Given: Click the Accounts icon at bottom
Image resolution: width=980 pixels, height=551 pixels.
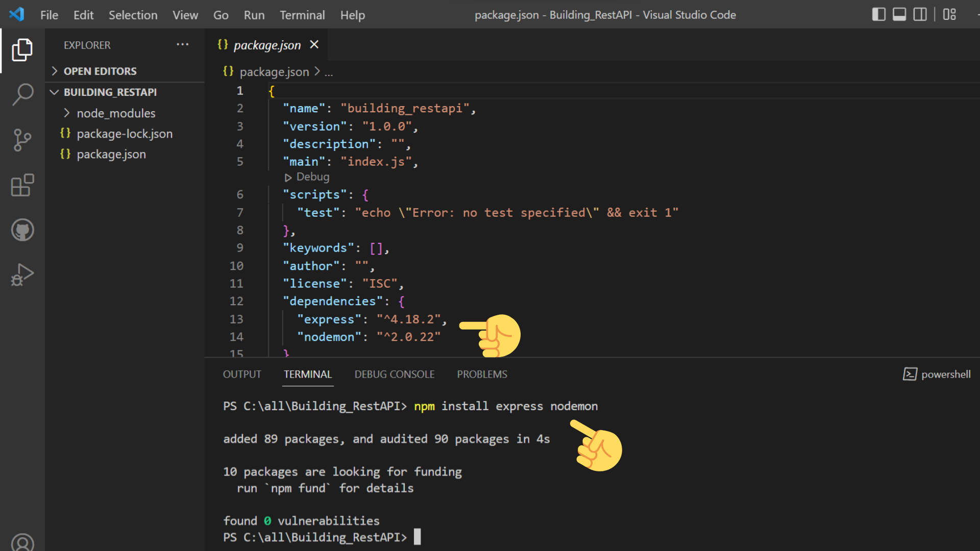Looking at the screenshot, I should coord(22,543).
